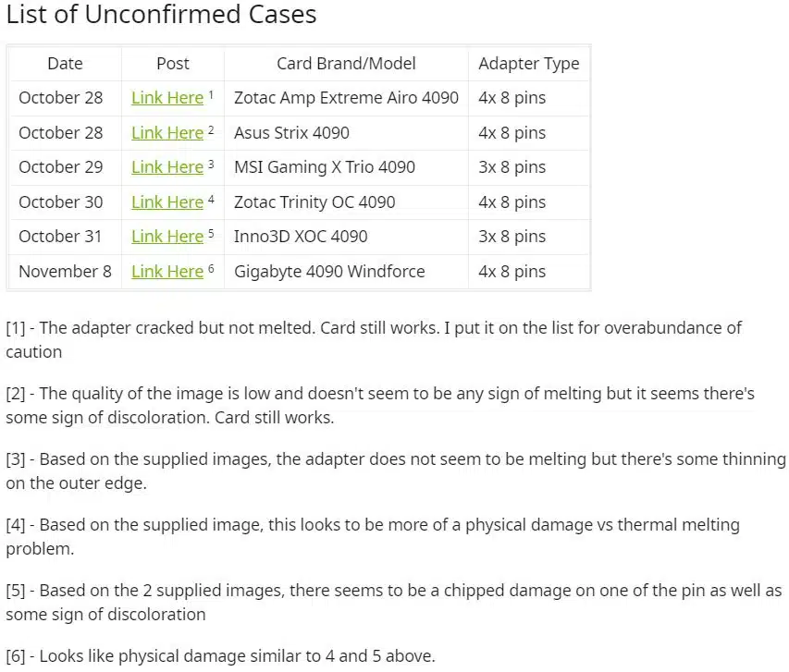
Task: Click the Adapter Type column header
Action: (529, 64)
